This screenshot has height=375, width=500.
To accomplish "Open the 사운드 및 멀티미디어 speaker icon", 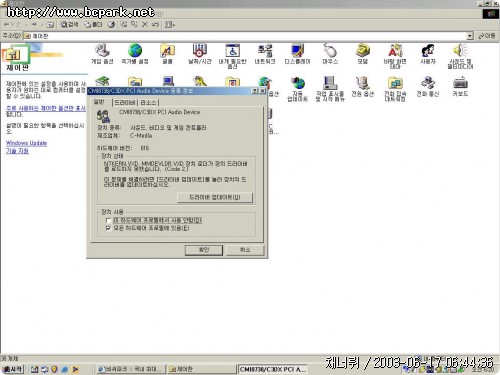I will click(460, 56).
